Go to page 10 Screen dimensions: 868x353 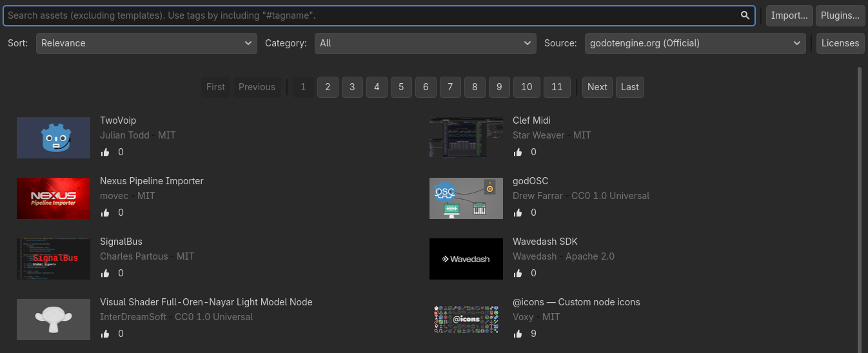pyautogui.click(x=527, y=87)
